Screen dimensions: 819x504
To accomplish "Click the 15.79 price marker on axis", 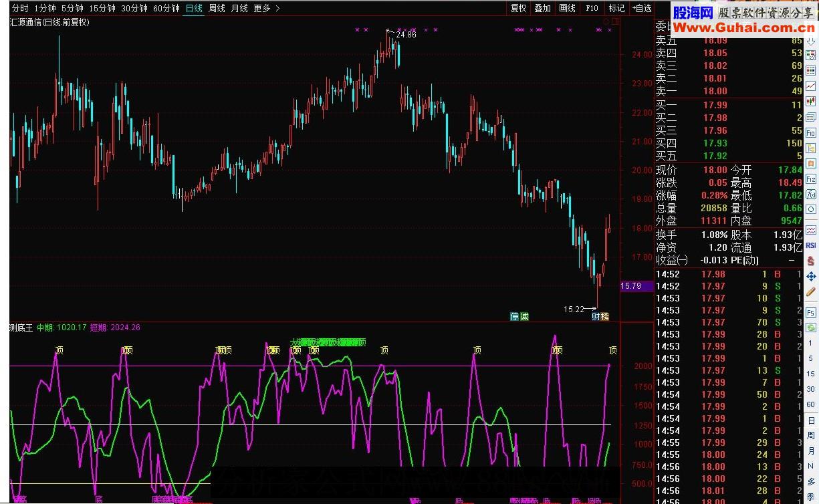I will tap(636, 286).
